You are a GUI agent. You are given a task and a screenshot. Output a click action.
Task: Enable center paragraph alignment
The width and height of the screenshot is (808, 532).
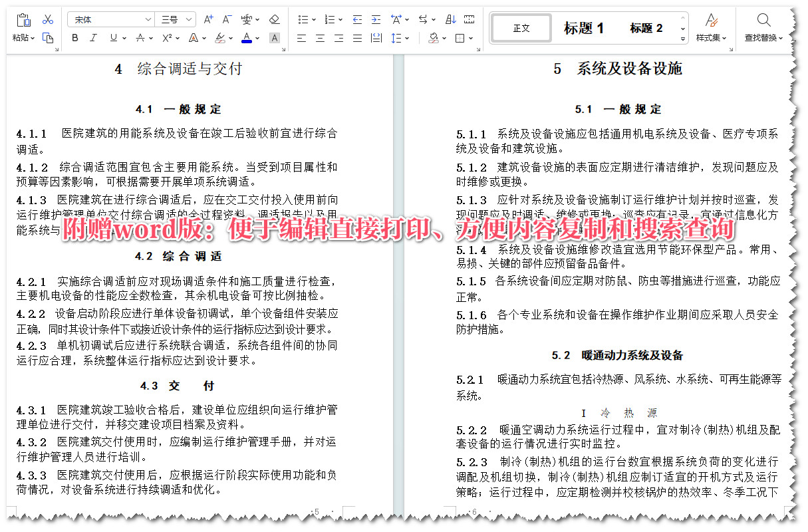(x=320, y=38)
